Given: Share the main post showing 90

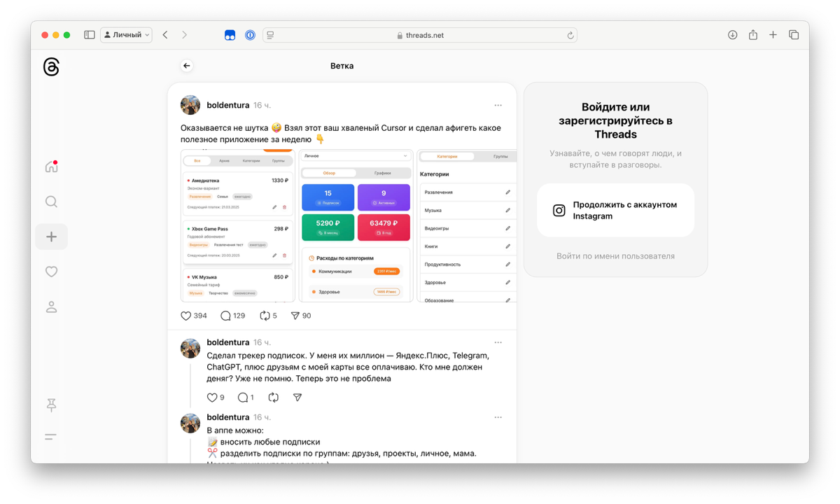Looking at the screenshot, I should (x=301, y=316).
